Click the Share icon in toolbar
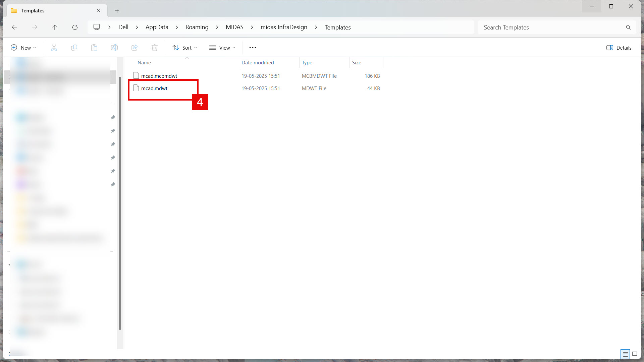This screenshot has width=644, height=362. 135,48
